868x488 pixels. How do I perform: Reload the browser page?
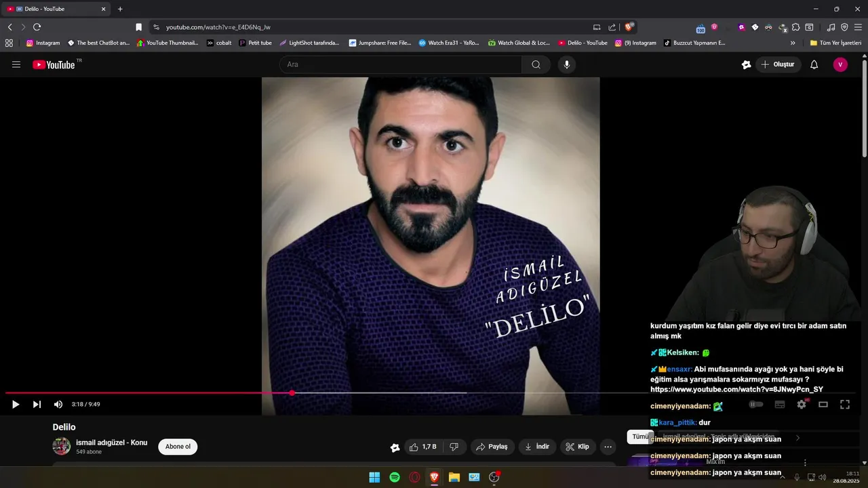pos(37,27)
